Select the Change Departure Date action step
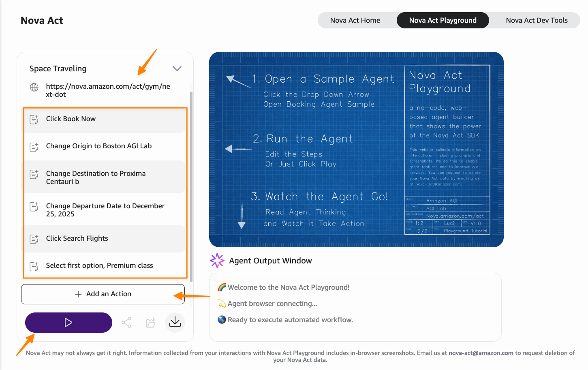 105,210
